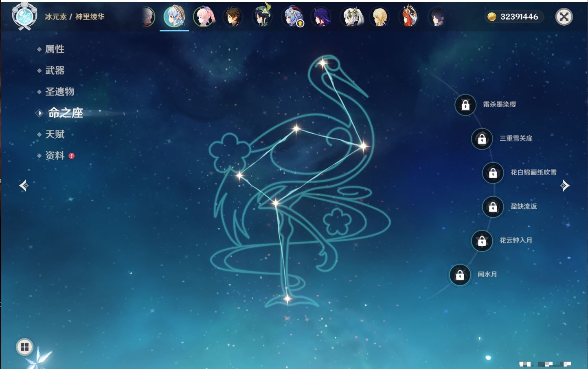Switch to white-haired Nahida avatar

pos(351,17)
